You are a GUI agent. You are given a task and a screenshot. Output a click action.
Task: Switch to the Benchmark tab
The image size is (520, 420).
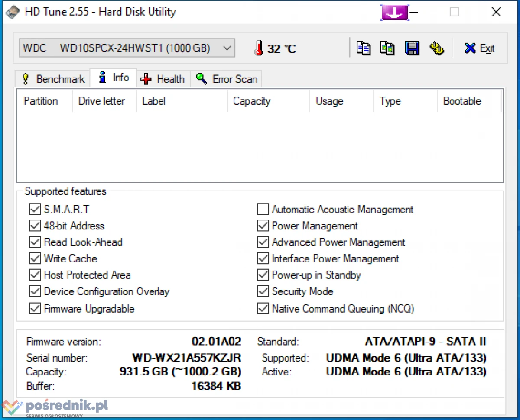(x=53, y=79)
